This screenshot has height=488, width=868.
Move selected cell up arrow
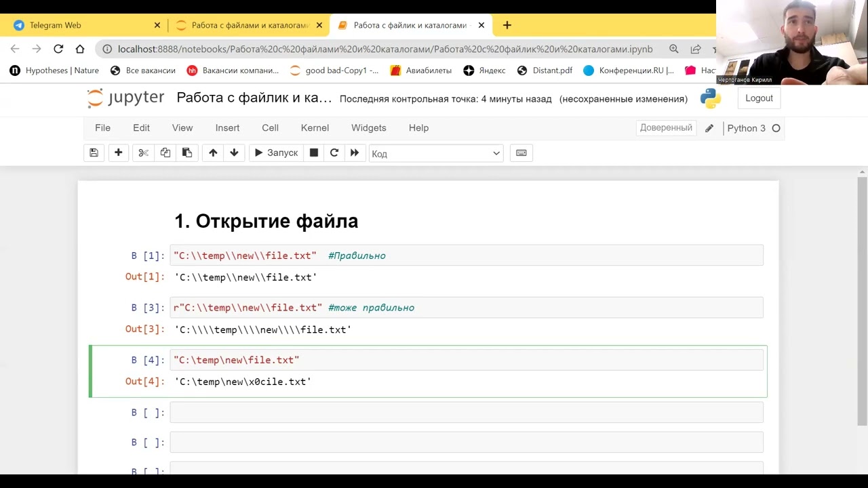213,153
